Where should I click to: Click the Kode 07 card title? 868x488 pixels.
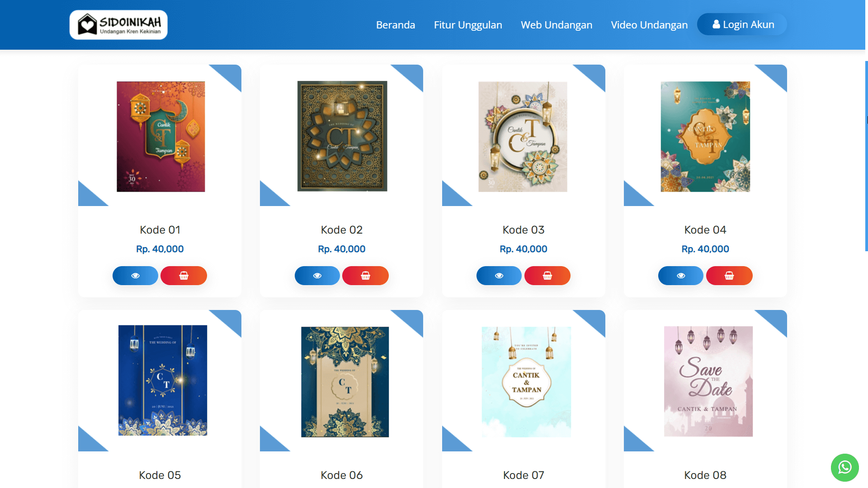(524, 475)
